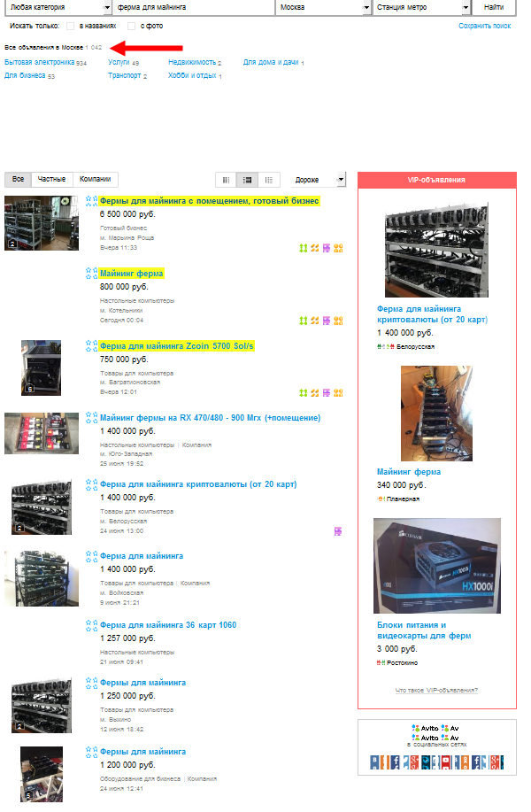531x812 pixels.
Task: Purple icon in the Белорусская 24 июня listing
Action: pyautogui.click(x=338, y=531)
